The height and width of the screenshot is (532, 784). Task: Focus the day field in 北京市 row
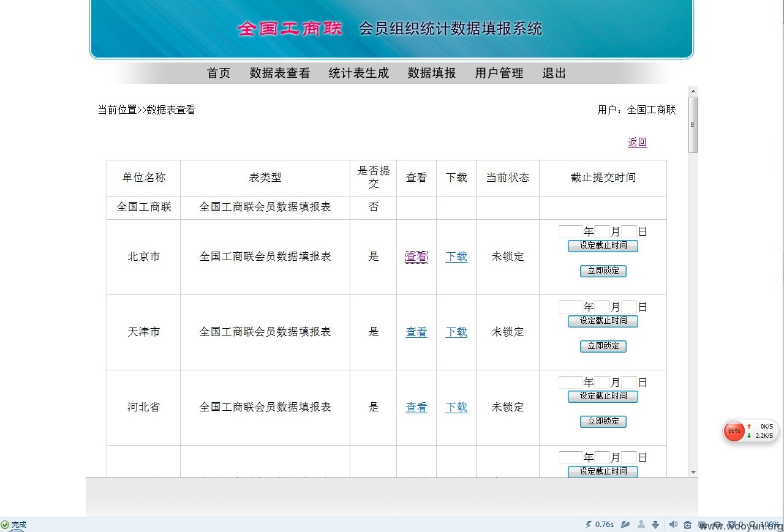[629, 232]
